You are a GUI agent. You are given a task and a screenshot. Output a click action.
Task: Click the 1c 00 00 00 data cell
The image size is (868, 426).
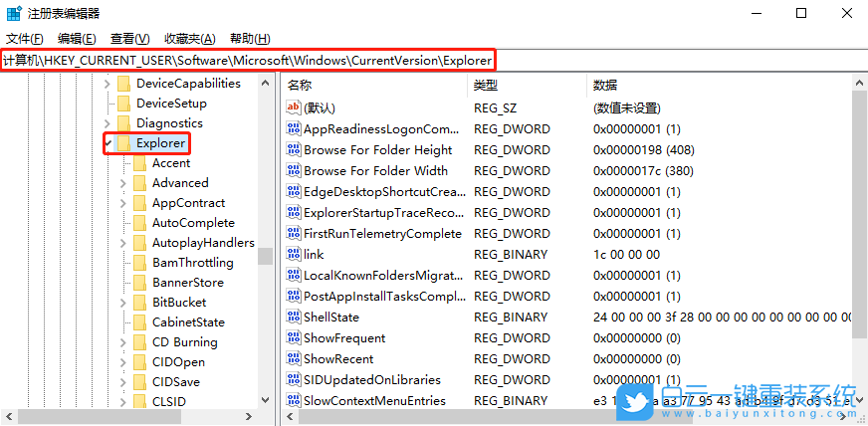point(627,255)
